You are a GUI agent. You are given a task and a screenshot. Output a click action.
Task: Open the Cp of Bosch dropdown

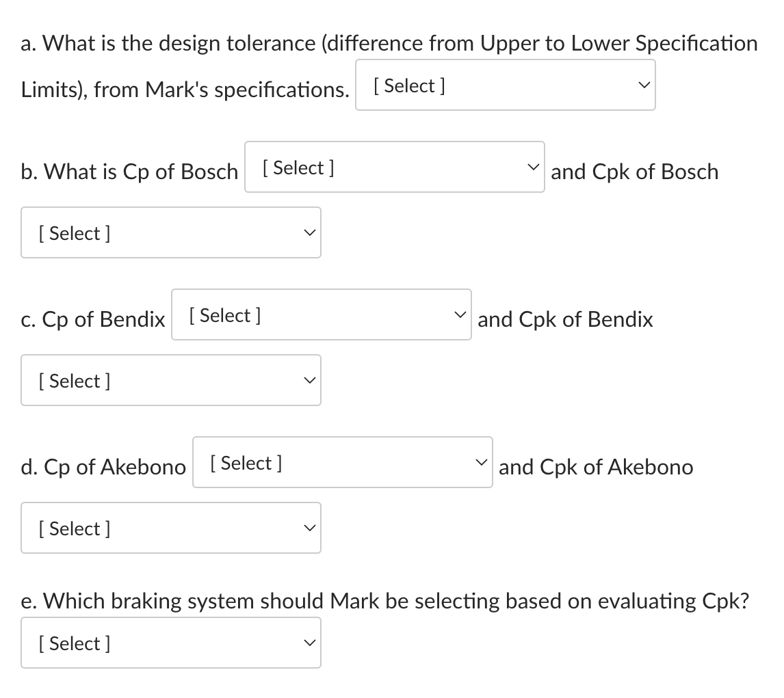394,167
